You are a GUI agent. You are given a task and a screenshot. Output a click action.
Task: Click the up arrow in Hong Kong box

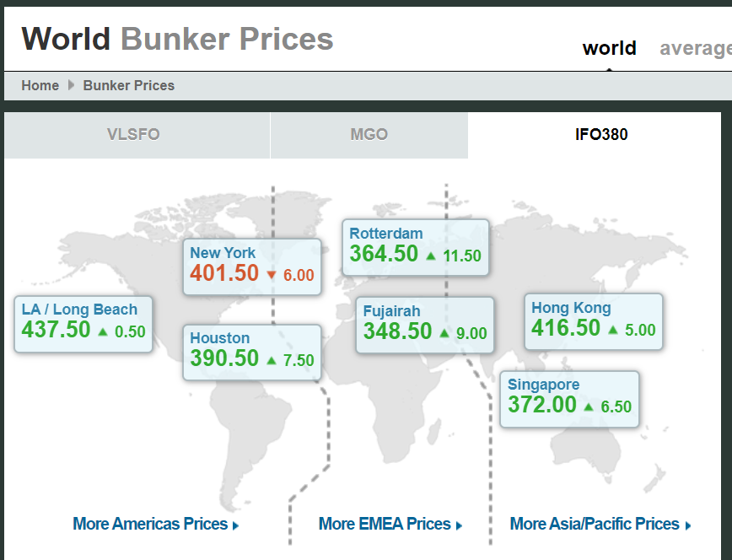pos(613,330)
